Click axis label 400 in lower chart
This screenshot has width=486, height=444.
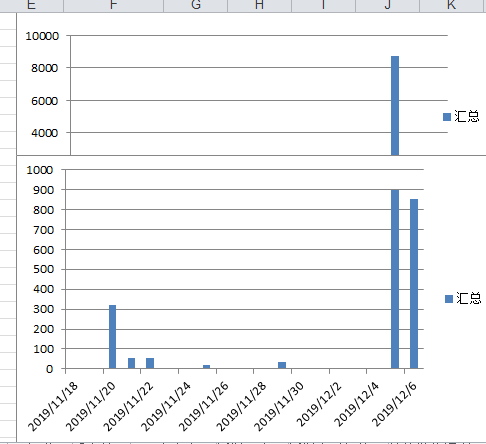(43, 289)
